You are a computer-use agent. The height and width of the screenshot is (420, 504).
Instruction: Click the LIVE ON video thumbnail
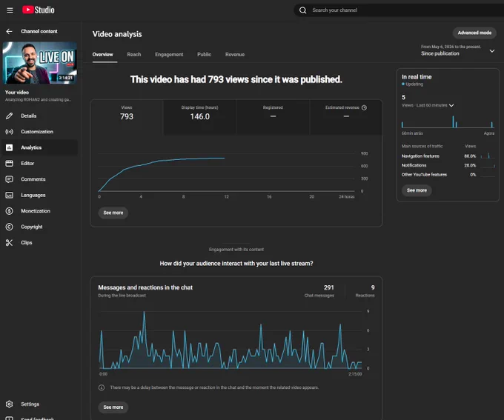39,63
